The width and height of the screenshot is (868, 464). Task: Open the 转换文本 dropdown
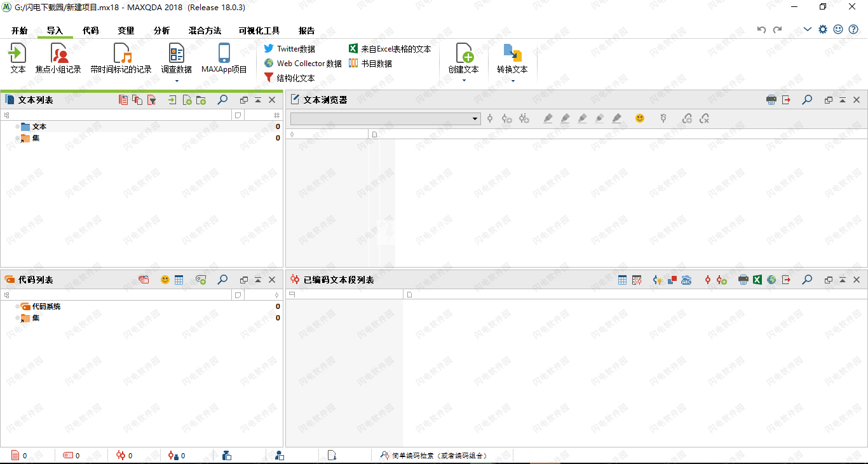click(x=513, y=81)
